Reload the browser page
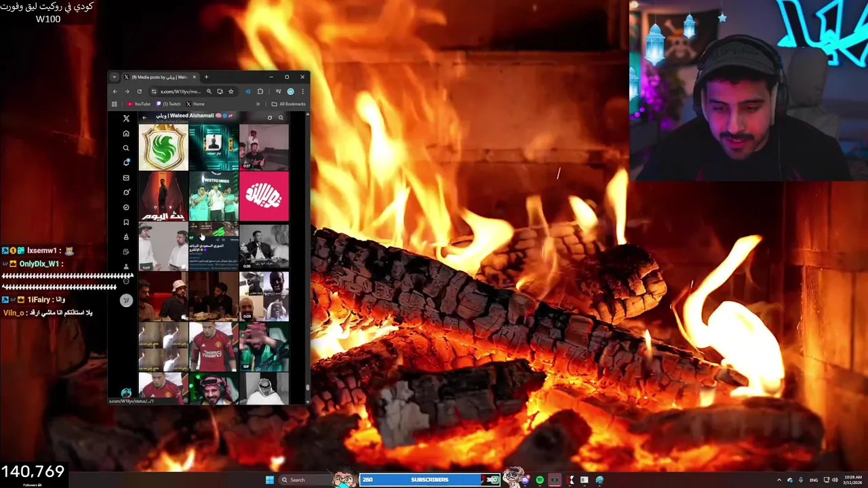The width and height of the screenshot is (868, 488). pos(140,91)
